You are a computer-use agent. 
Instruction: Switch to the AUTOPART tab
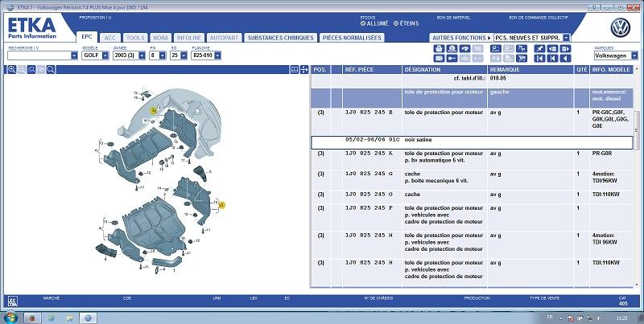click(225, 38)
